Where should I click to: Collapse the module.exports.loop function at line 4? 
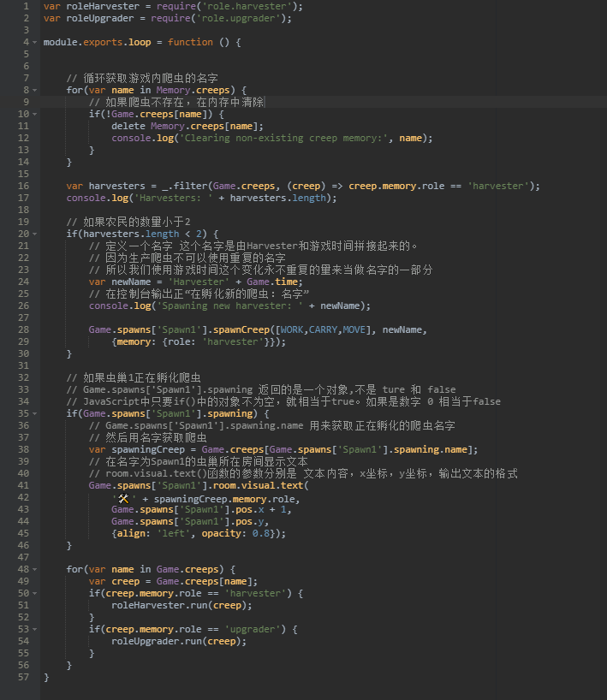coord(35,43)
